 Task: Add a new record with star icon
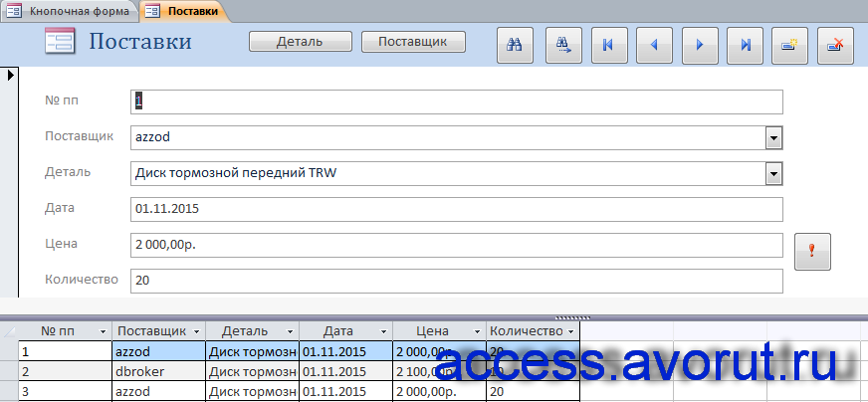coord(790,45)
